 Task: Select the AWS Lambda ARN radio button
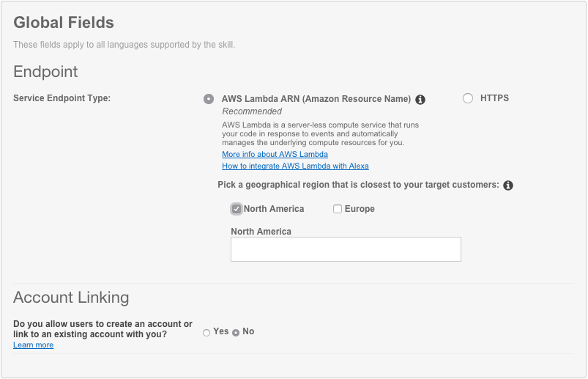209,99
